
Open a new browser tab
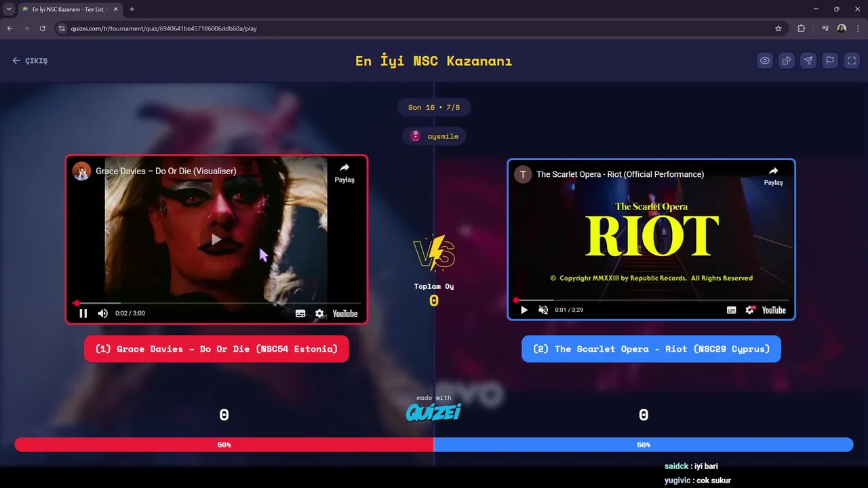[x=132, y=9]
